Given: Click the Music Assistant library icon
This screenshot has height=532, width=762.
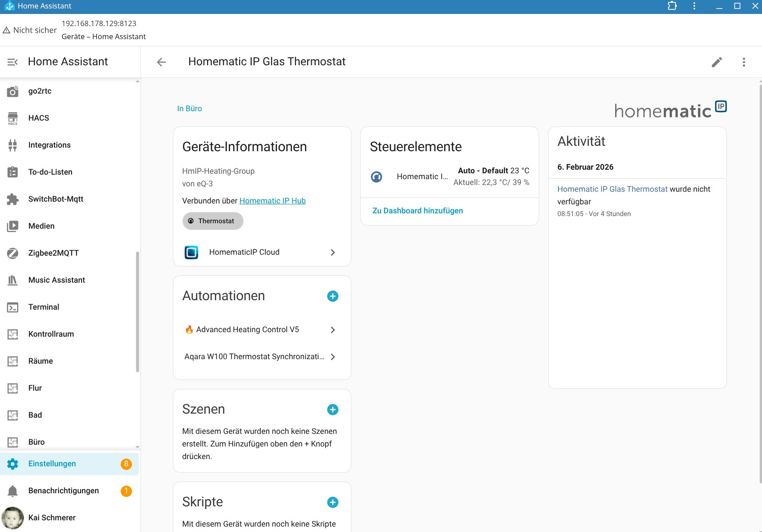Looking at the screenshot, I should pyautogui.click(x=13, y=280).
